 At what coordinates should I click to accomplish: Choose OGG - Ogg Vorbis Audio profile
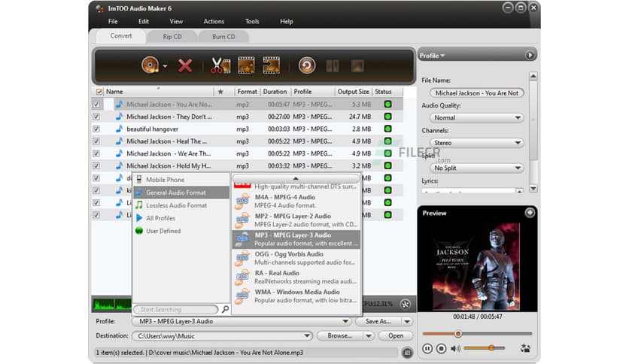[296, 258]
